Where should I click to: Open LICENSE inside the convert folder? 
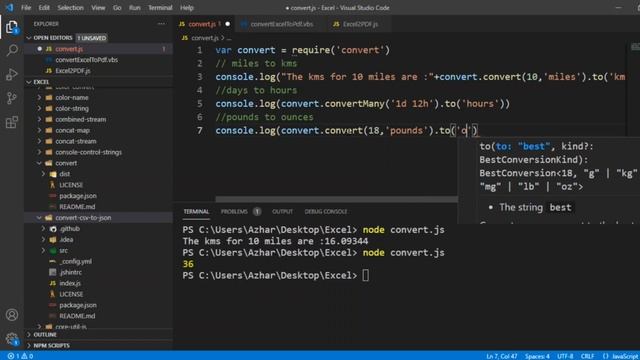(98, 185)
